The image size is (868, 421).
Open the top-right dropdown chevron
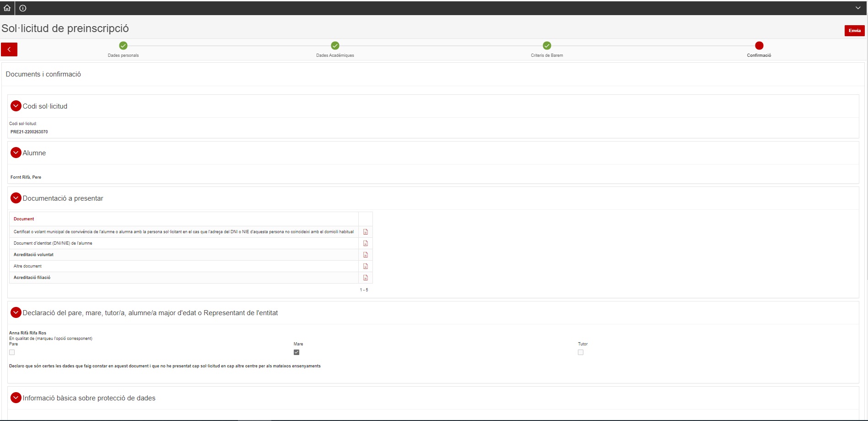[x=858, y=8]
